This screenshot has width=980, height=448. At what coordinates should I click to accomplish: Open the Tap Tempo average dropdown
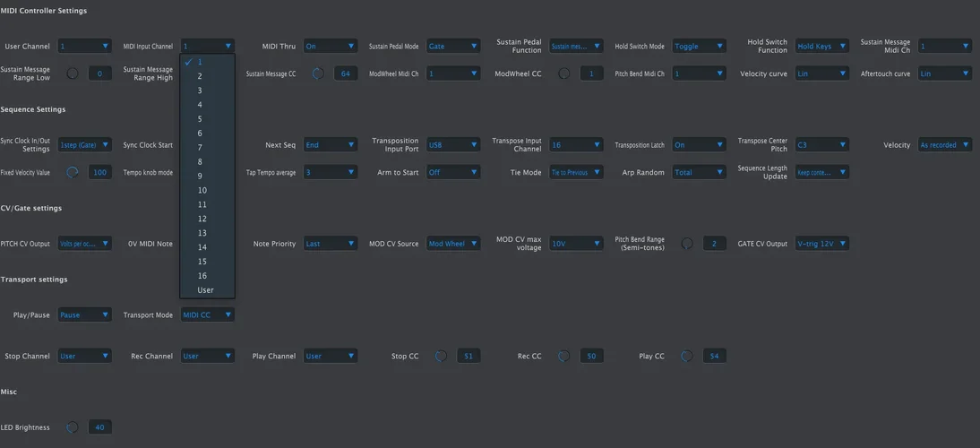coord(331,172)
